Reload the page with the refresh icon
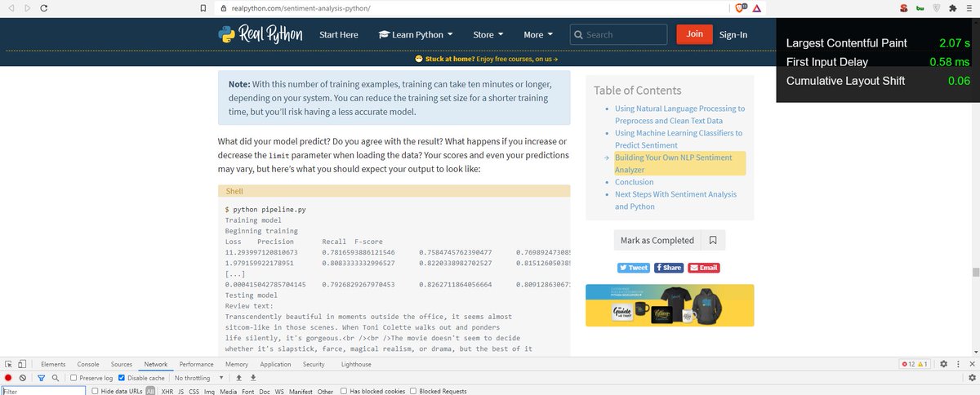Image resolution: width=980 pixels, height=395 pixels. click(42, 7)
